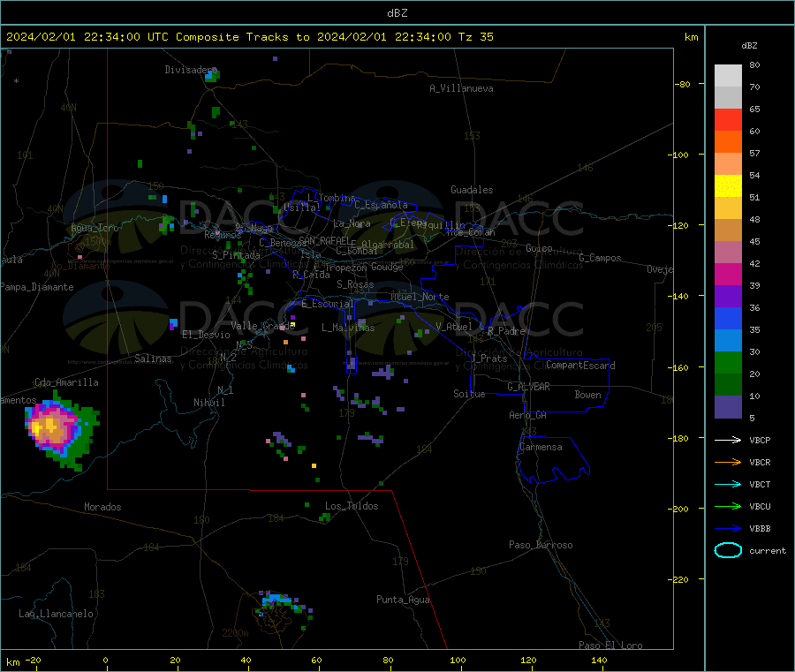Select the bright green 30–20 dBZ swatch
This screenshot has height=672, width=795.
[728, 362]
